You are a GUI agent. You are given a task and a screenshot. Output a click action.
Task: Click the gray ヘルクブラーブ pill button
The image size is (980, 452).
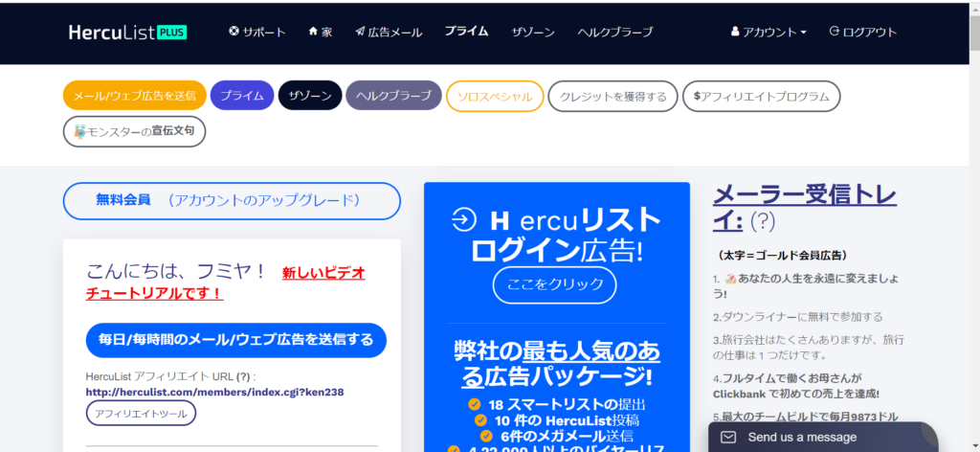[x=393, y=96]
